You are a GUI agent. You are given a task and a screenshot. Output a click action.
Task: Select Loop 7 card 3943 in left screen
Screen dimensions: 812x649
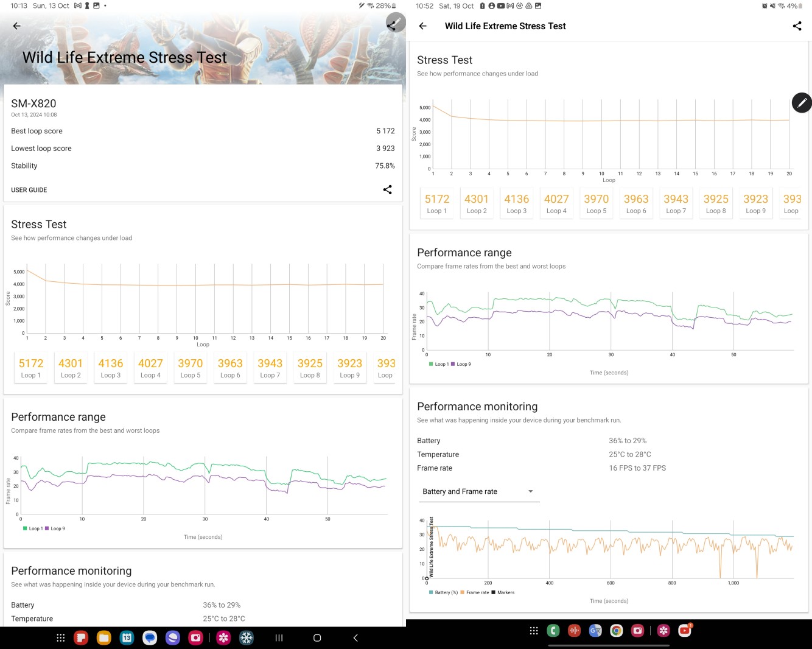click(x=270, y=368)
